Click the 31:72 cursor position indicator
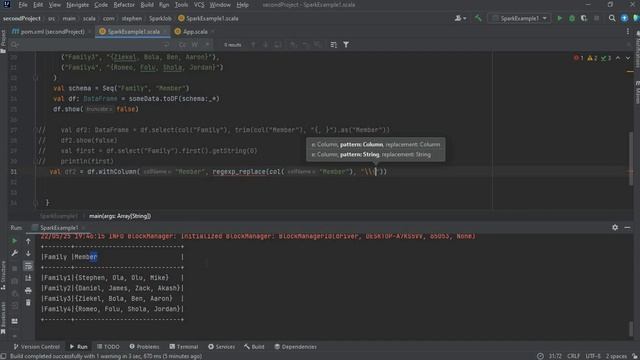640x360 pixels. 555,356
